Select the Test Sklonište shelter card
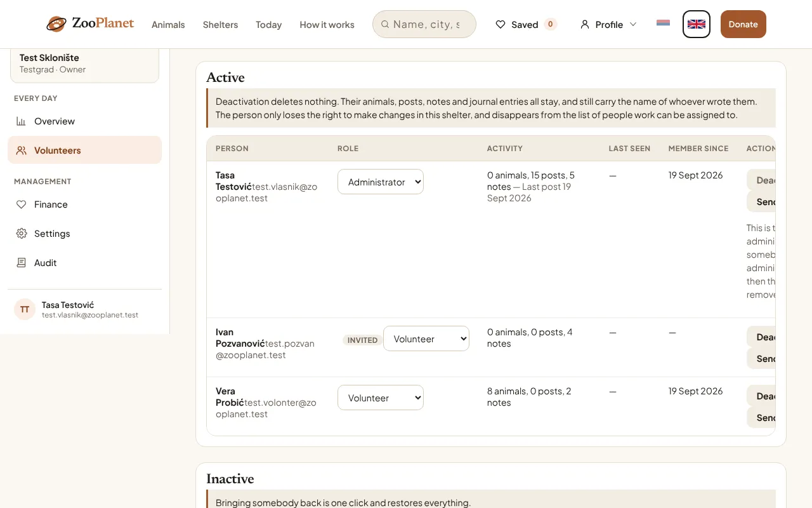This screenshot has width=812, height=508. 84,63
